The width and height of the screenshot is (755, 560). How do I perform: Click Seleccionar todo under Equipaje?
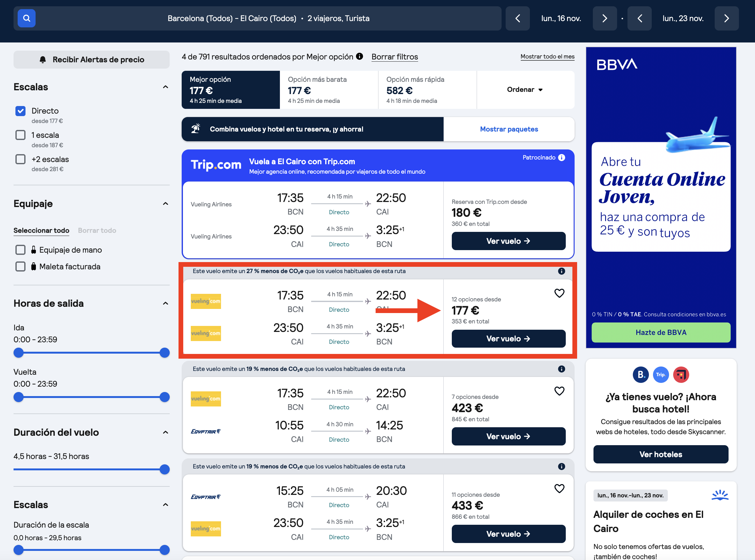(x=41, y=231)
